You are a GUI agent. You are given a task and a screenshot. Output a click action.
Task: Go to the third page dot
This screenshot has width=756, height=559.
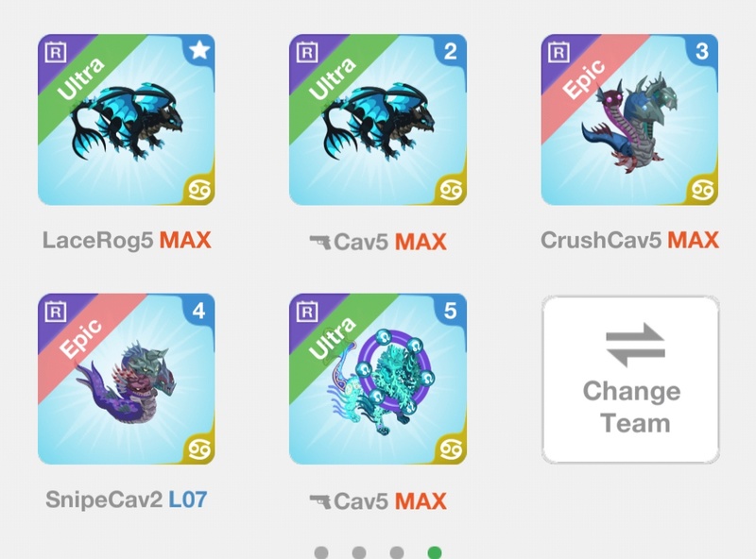click(x=397, y=552)
